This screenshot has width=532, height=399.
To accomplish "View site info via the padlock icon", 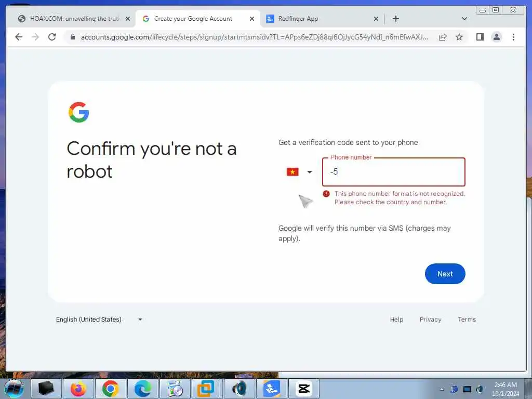I will tap(73, 37).
